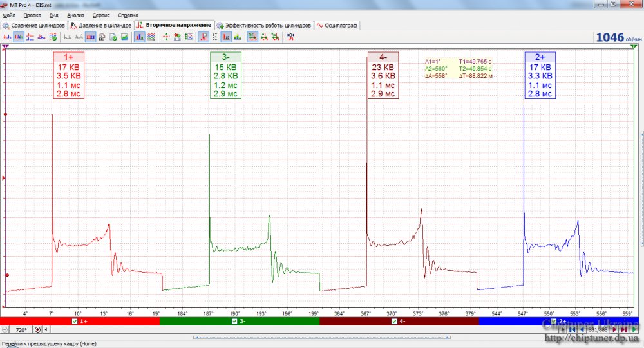Click the multicolor wavy lines icon
This screenshot has width=644, height=348.
pyautogui.click(x=151, y=37)
